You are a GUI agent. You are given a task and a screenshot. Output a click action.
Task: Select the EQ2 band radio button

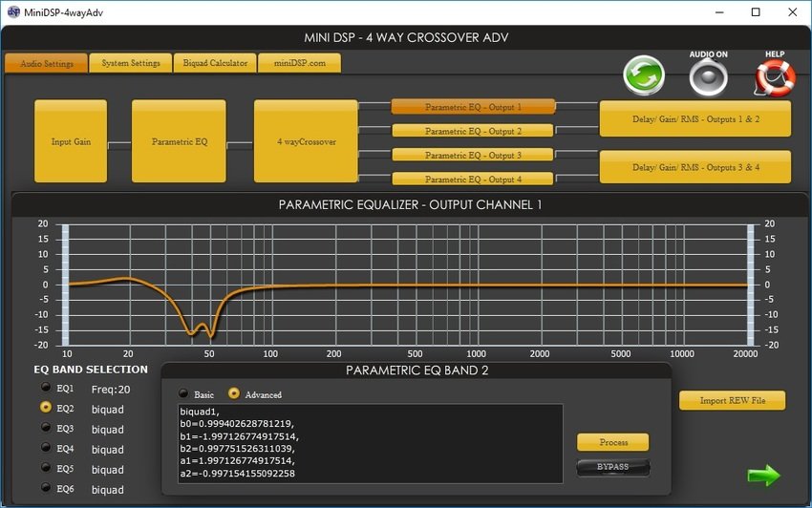tap(46, 407)
